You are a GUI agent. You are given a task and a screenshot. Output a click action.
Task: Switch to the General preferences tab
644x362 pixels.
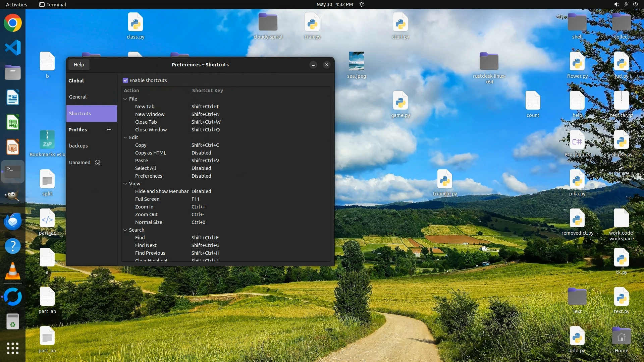[x=78, y=97]
